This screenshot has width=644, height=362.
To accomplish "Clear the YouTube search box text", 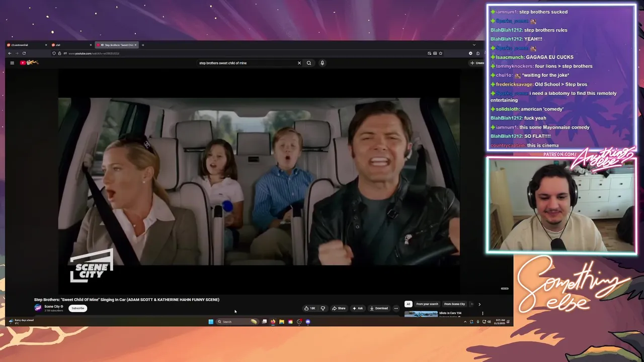I will 299,63.
